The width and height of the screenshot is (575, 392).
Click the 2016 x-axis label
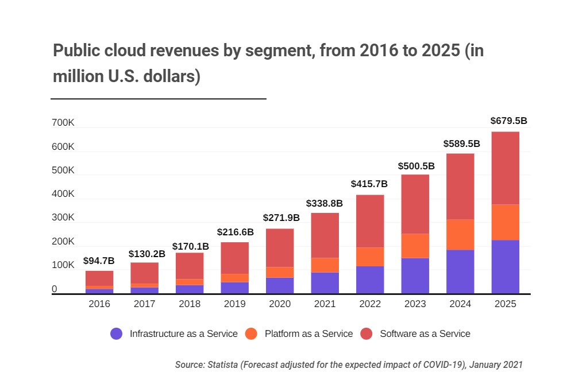99,304
